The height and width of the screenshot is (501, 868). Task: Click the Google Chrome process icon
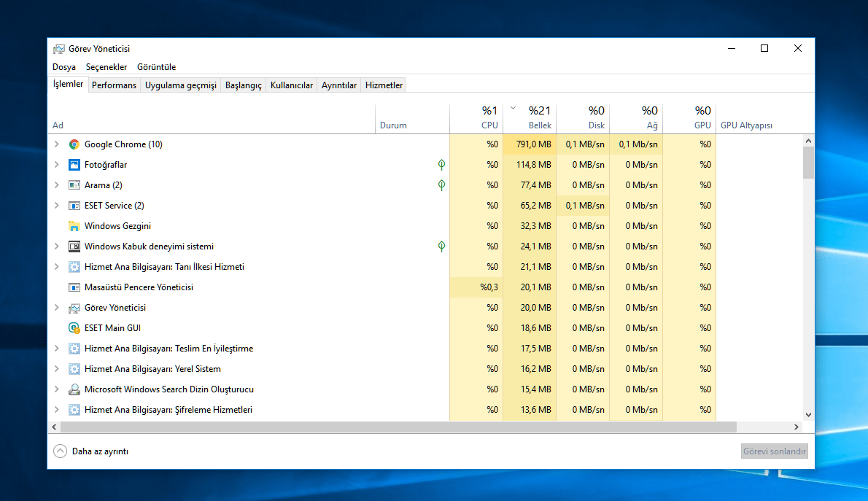pyautogui.click(x=74, y=144)
